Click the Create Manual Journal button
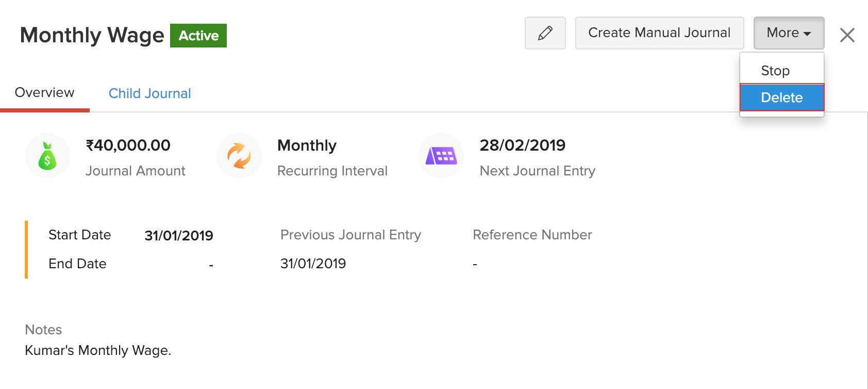Screen dimensions: 868x389 (x=659, y=33)
